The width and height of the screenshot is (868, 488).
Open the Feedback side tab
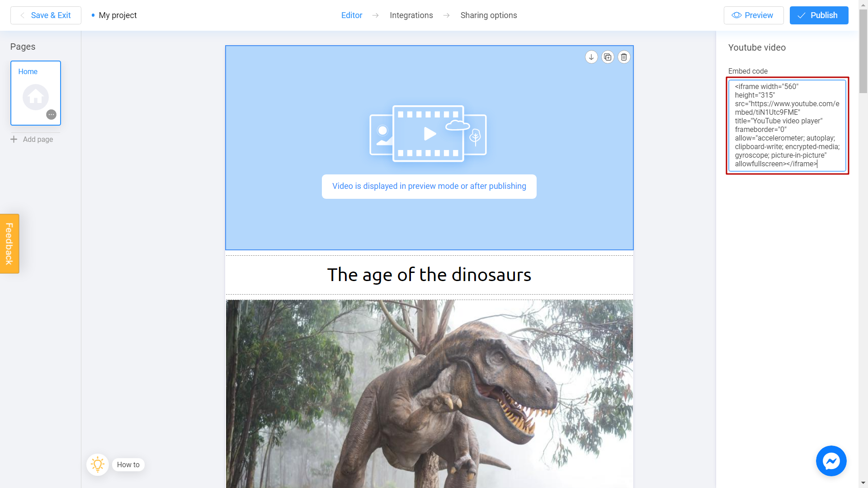coord(9,244)
